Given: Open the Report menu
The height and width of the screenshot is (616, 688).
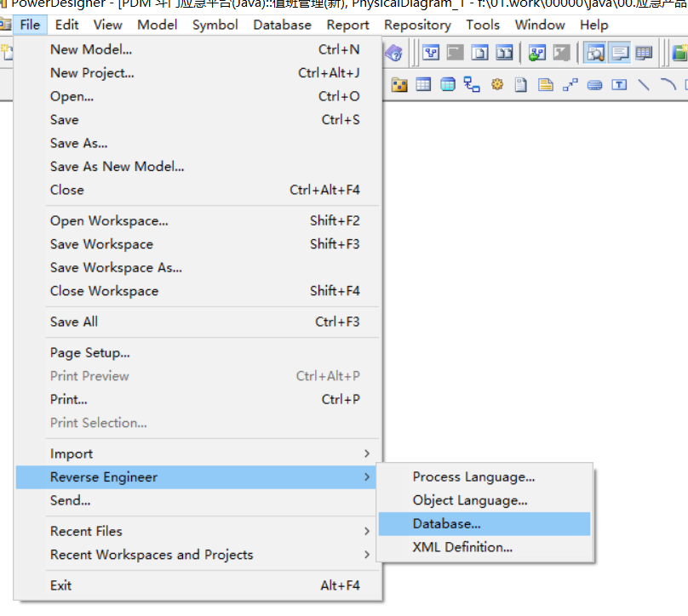Looking at the screenshot, I should coord(347,25).
